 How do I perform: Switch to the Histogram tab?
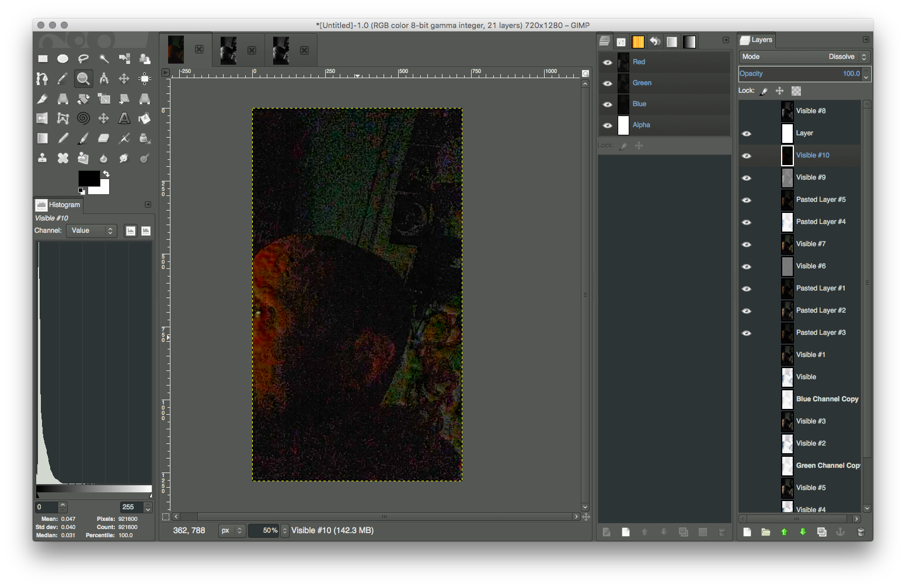click(x=58, y=205)
